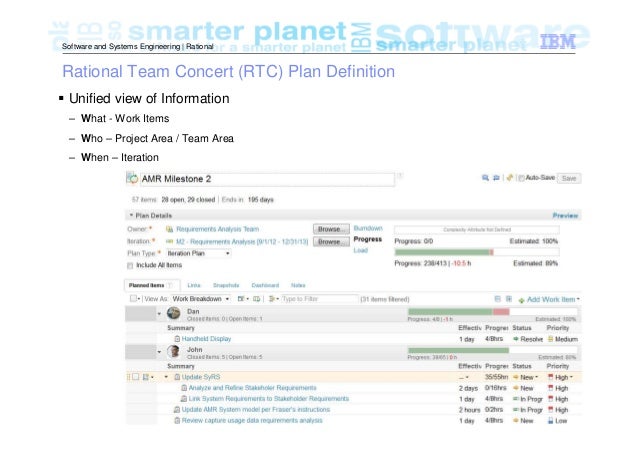638x451 pixels.
Task: Click the team icon beside Requirements Analysis Team
Action: click(x=170, y=230)
